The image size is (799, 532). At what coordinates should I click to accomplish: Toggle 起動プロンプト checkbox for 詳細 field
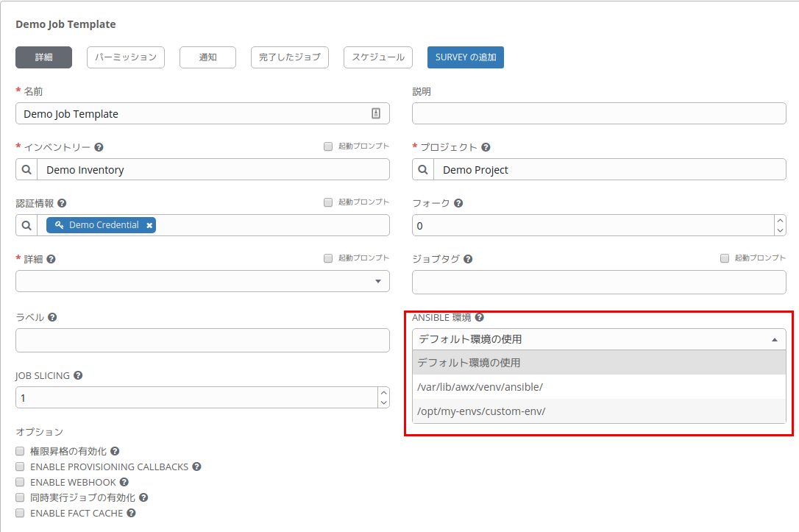(328, 258)
